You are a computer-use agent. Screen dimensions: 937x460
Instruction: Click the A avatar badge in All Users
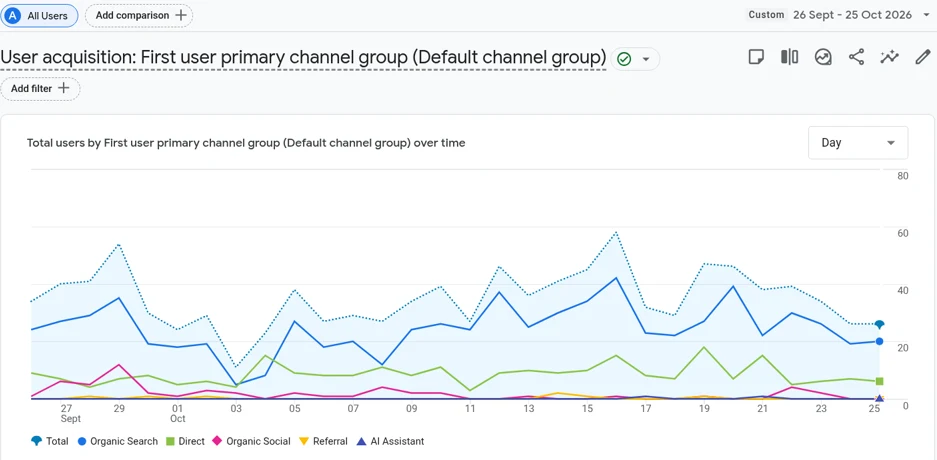[12, 16]
